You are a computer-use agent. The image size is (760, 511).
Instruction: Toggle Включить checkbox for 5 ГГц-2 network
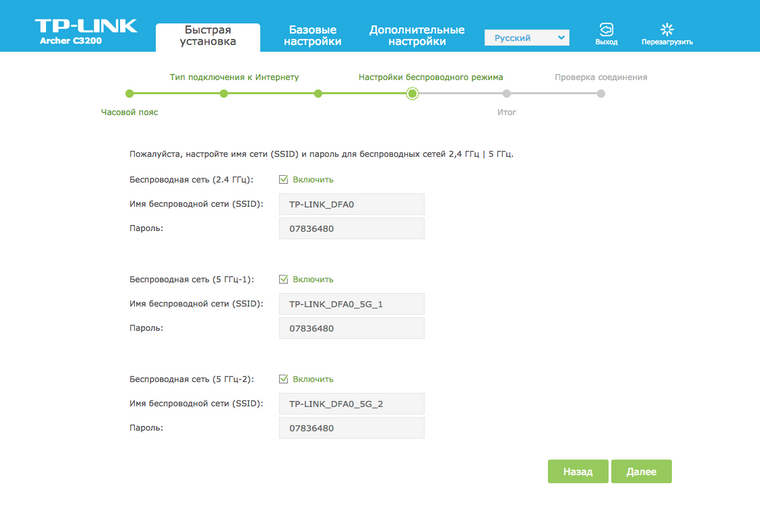pyautogui.click(x=284, y=379)
